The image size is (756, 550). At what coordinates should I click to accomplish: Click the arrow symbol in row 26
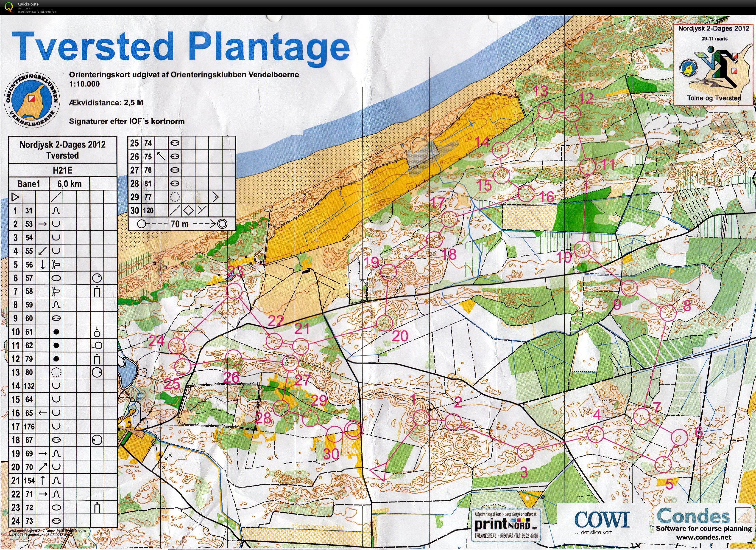coord(162,156)
